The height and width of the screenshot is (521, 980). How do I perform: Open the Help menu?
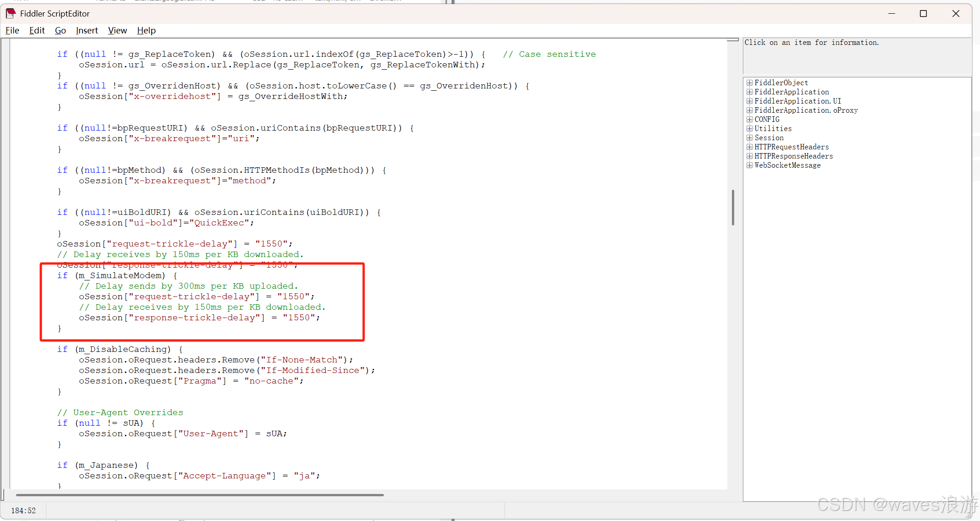pyautogui.click(x=146, y=30)
